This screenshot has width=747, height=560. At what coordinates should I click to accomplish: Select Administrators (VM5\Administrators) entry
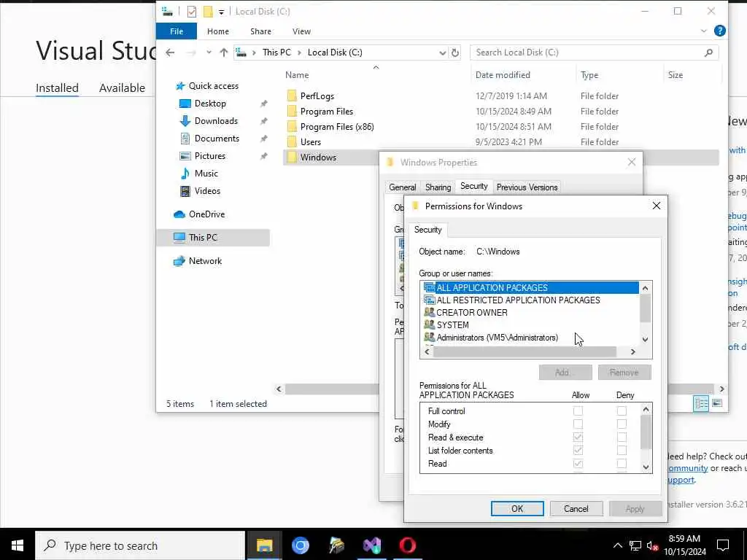[497, 338]
